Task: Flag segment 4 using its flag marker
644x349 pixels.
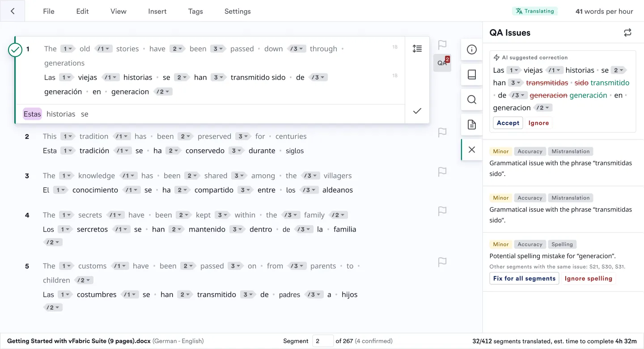Action: pyautogui.click(x=442, y=211)
